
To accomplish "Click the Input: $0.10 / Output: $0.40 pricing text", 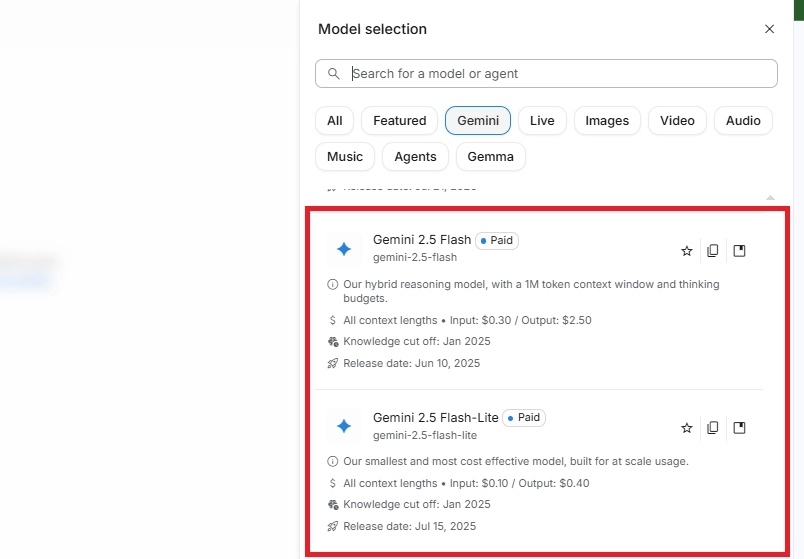I will click(519, 483).
